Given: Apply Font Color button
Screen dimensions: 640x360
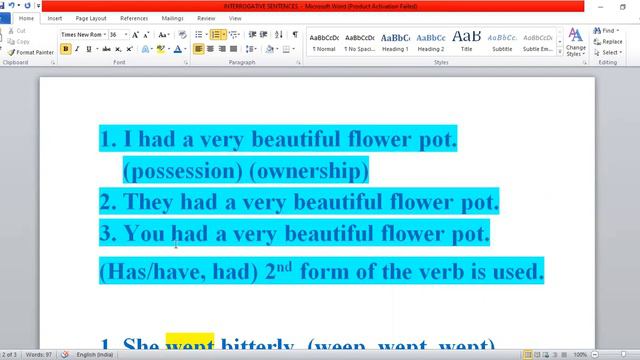Looking at the screenshot, I should [x=178, y=49].
